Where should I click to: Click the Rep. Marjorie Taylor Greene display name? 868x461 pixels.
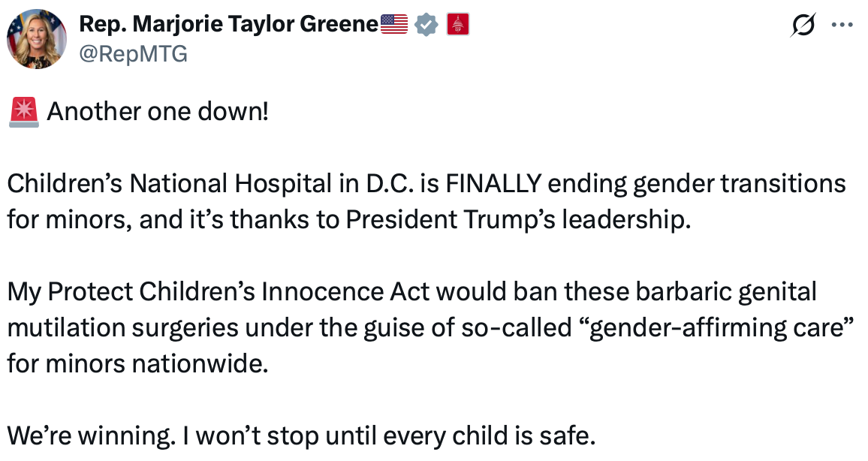pos(228,24)
